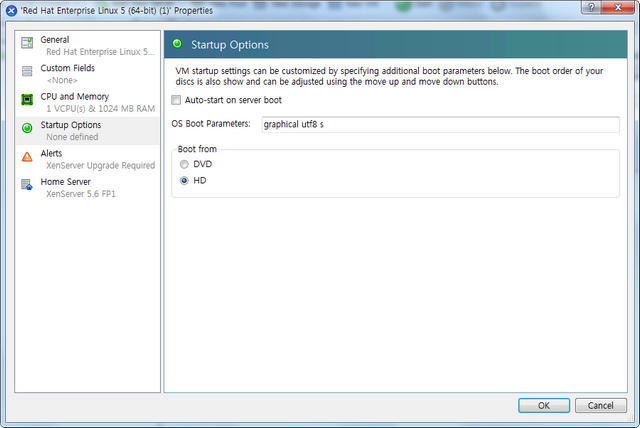Open the Alerts tab
This screenshot has width=640, height=428.
click(x=87, y=159)
